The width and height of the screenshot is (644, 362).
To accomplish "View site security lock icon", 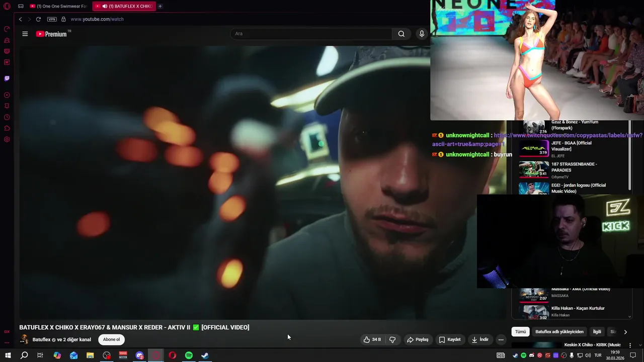I will click(63, 19).
